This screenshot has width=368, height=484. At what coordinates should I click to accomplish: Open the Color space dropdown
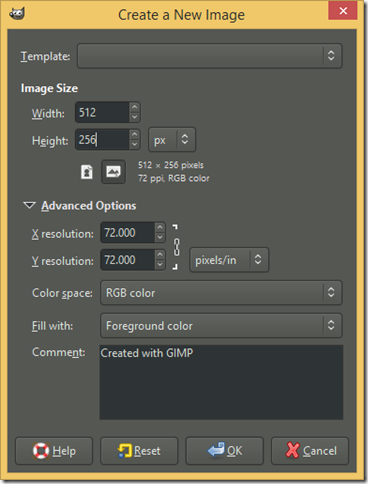click(221, 293)
